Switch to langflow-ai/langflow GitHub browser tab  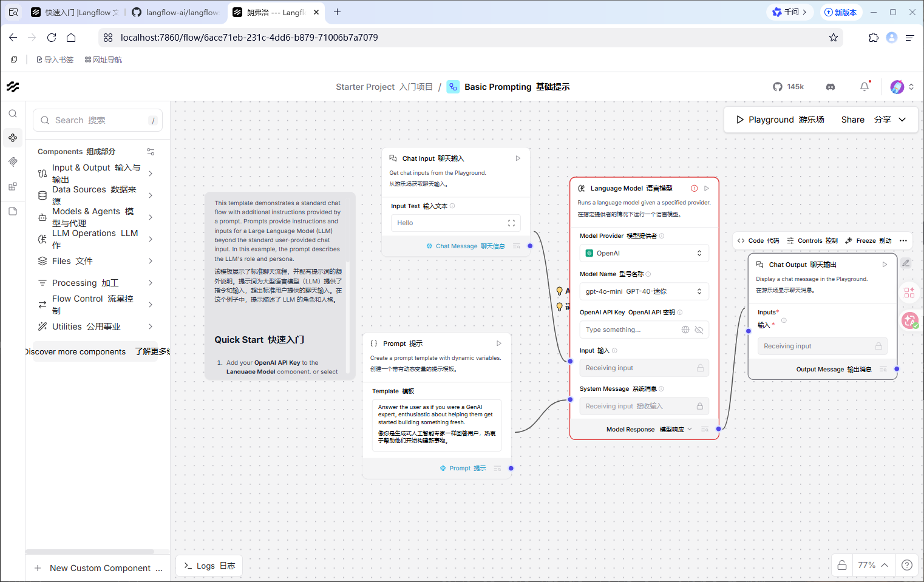[x=176, y=12]
